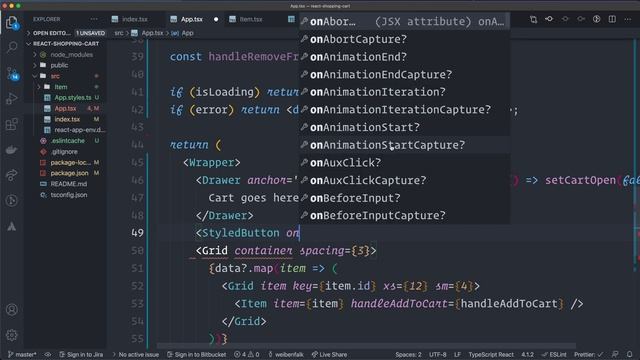Screen dimensions: 640x360
Task: Open the notifications bell in the status bar
Action: pyautogui.click(x=630, y=354)
